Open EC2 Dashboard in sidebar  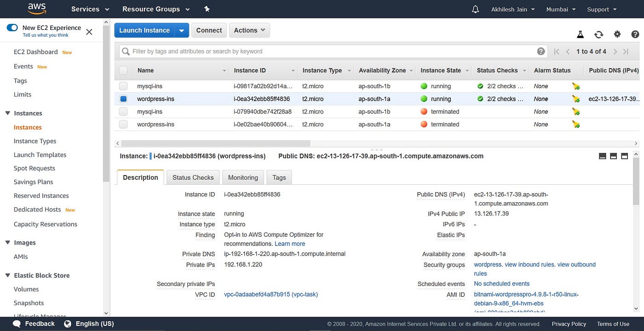(36, 52)
